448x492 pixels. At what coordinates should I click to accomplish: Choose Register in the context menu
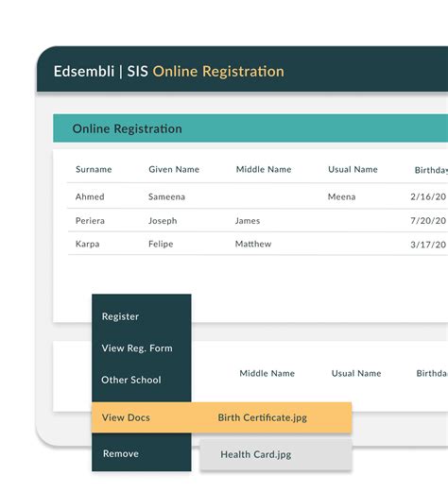[120, 316]
